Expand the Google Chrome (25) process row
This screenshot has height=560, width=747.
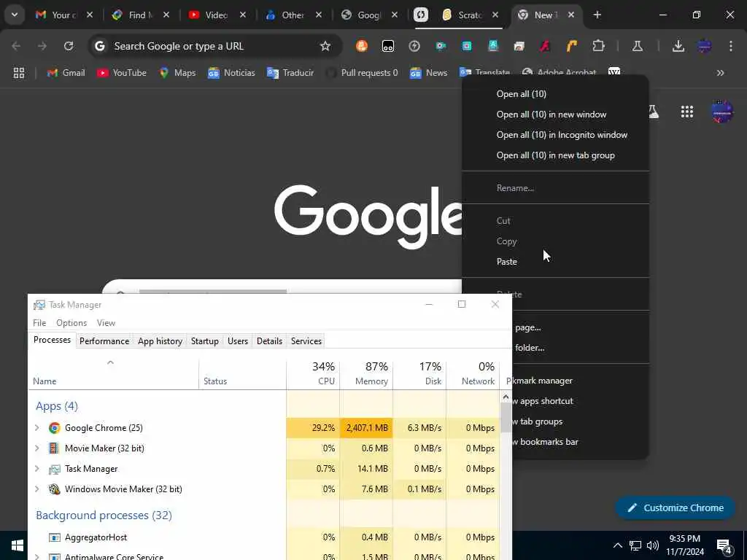[37, 427]
